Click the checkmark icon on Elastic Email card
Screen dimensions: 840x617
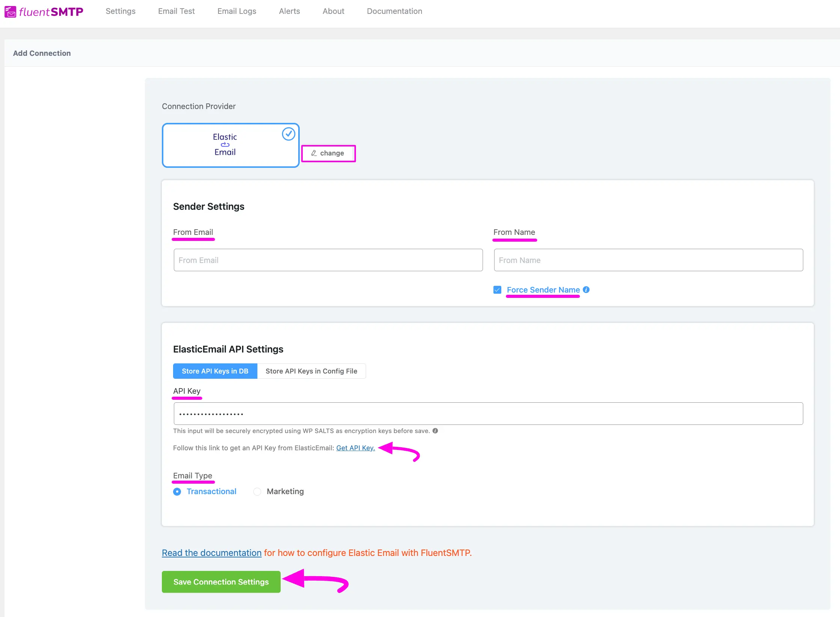(288, 134)
